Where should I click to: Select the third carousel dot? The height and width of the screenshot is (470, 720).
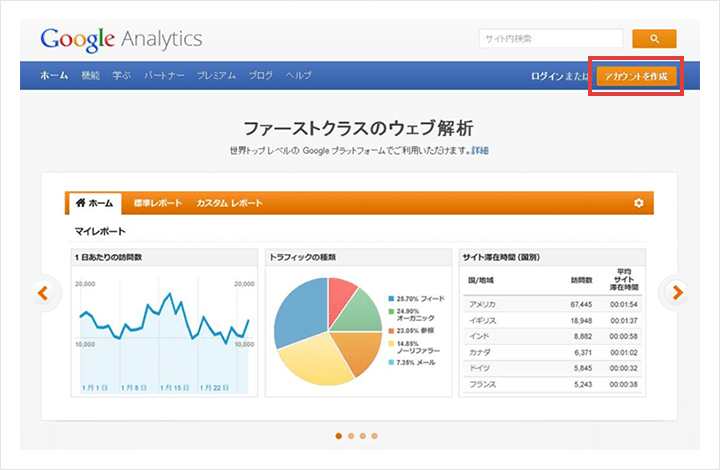coord(363,436)
